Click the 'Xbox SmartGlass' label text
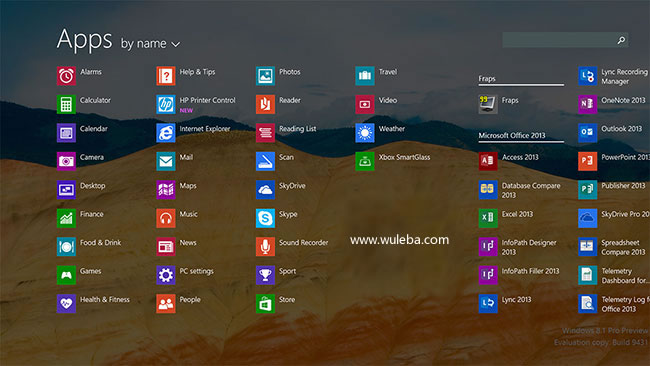 [405, 157]
